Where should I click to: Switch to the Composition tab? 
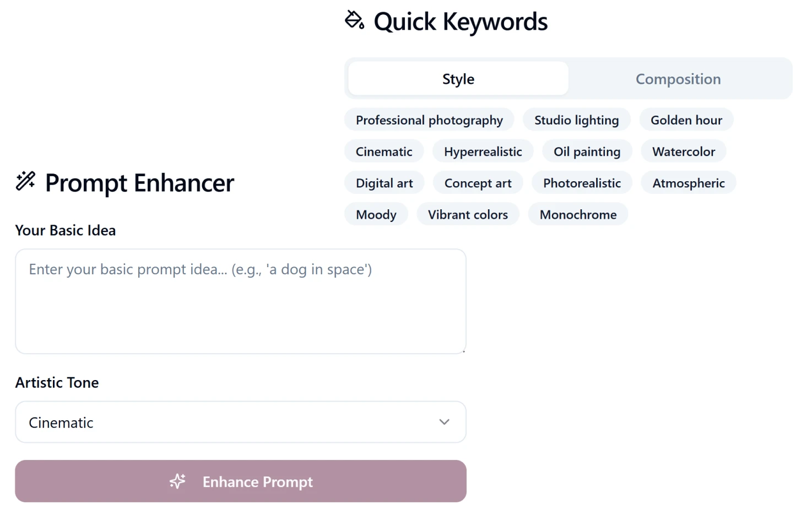coord(678,79)
